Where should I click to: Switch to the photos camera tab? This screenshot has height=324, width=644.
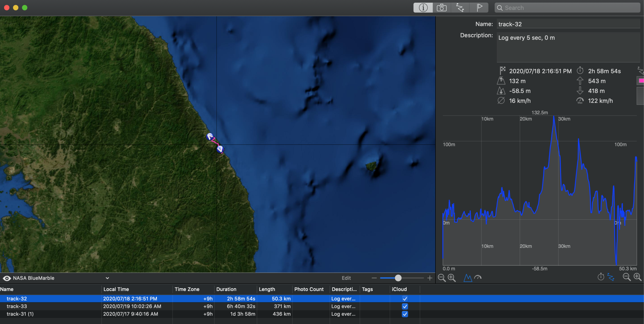click(x=442, y=8)
